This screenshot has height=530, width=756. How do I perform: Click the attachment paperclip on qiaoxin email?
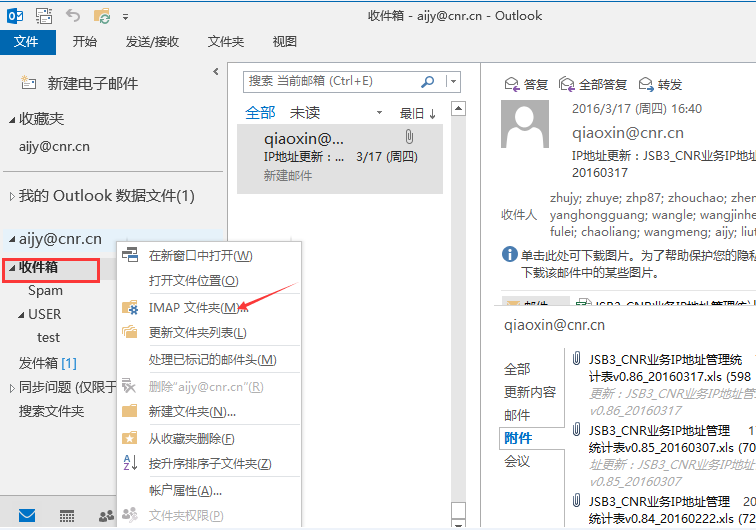(409, 137)
